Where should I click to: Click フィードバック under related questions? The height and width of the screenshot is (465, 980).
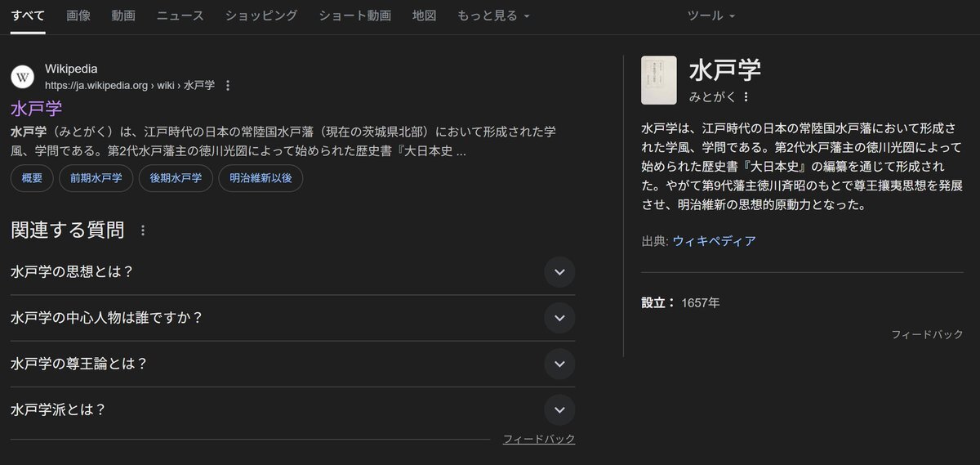point(539,439)
